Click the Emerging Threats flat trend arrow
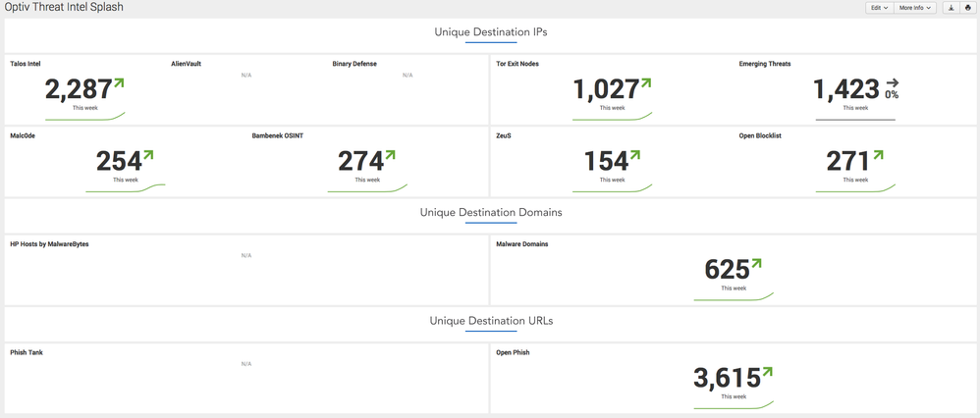 pyautogui.click(x=892, y=84)
